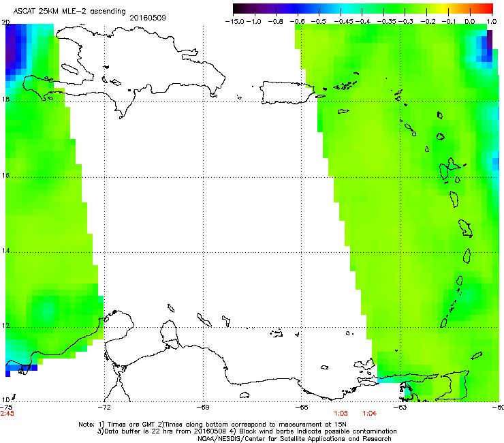
Task: Click longitude label -69 on bottom axis
Action: coord(203,408)
